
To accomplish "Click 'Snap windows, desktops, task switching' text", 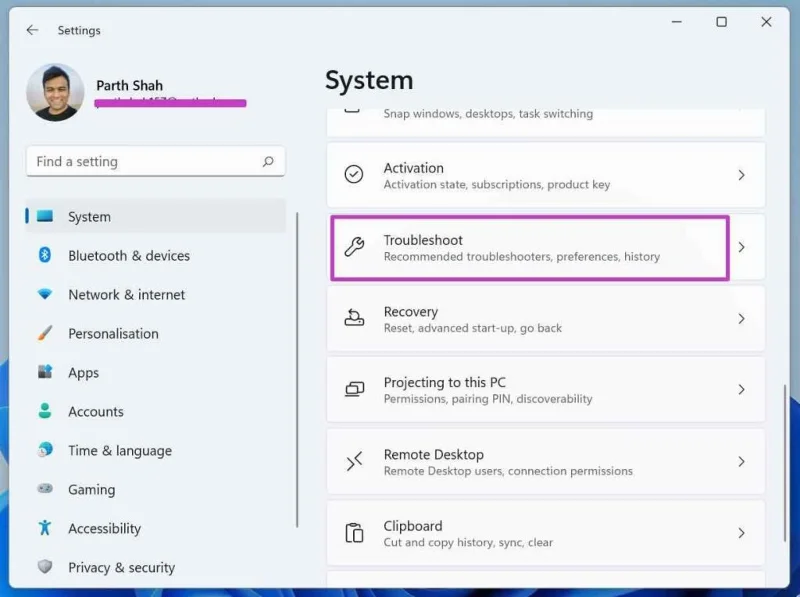I will (x=488, y=113).
